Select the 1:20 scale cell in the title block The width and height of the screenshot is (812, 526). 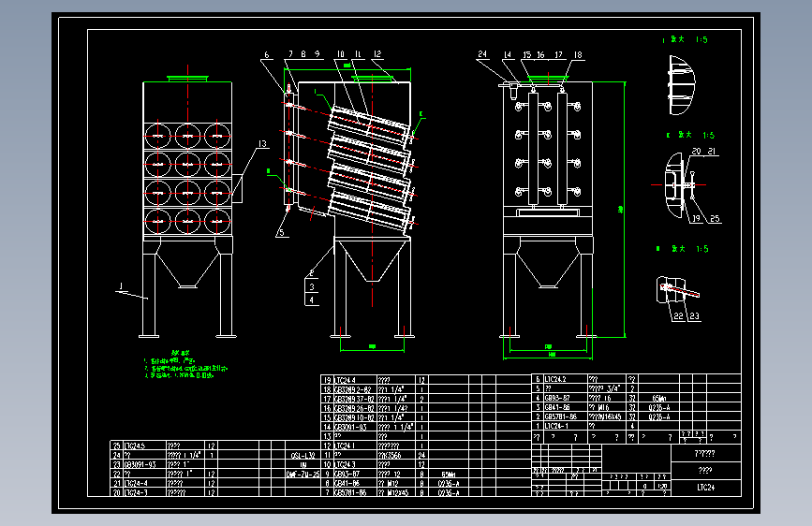662,486
